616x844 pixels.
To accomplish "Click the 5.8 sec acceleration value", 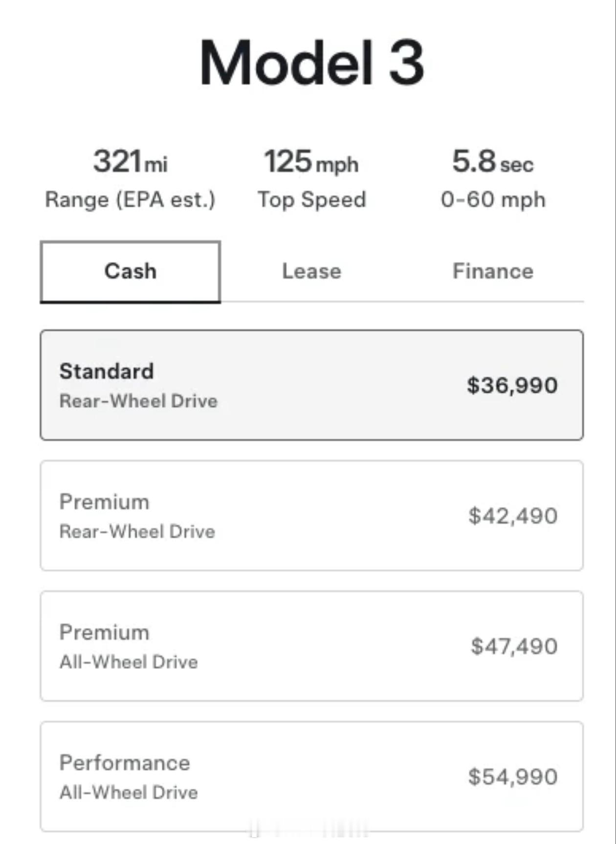I will coord(493,161).
